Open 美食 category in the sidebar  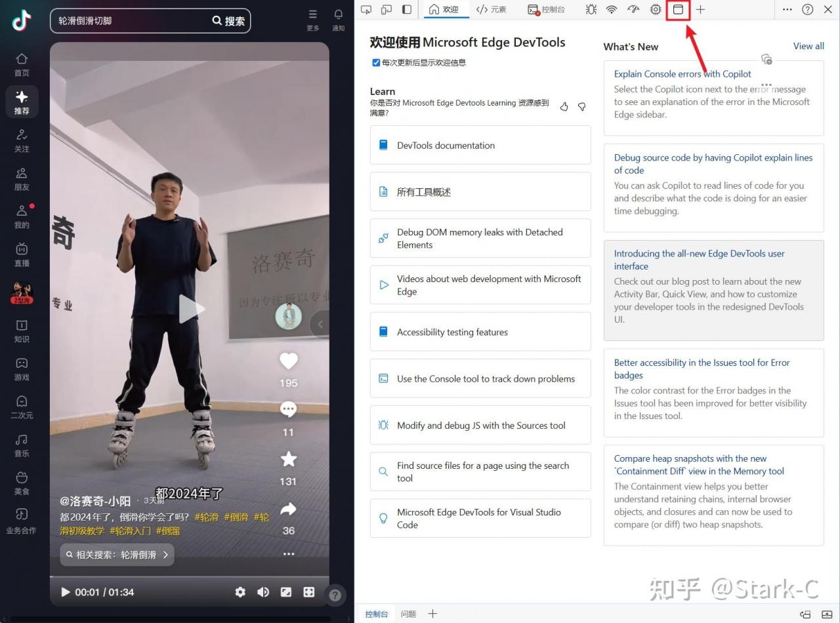pyautogui.click(x=22, y=483)
